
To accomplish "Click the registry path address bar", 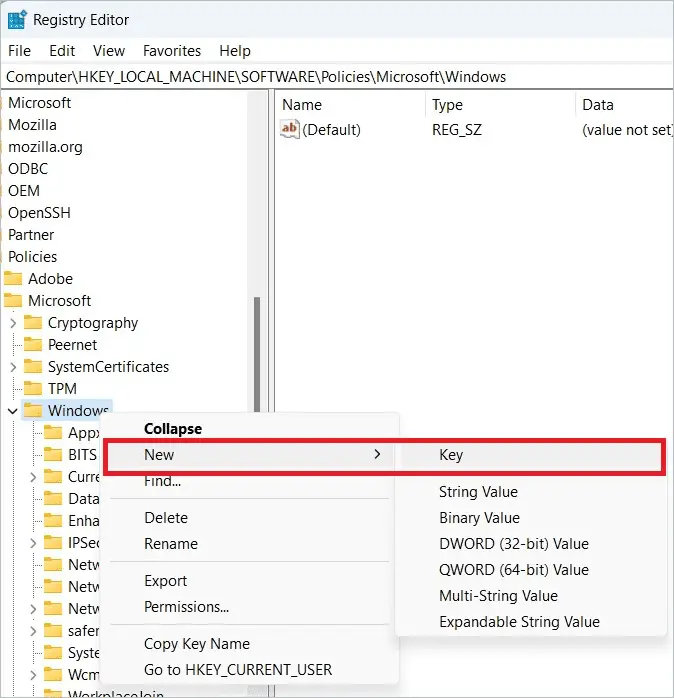I will (x=337, y=77).
